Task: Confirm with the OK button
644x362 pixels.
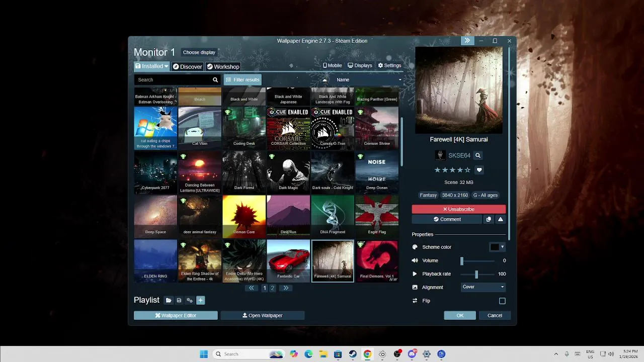Action: pyautogui.click(x=460, y=315)
